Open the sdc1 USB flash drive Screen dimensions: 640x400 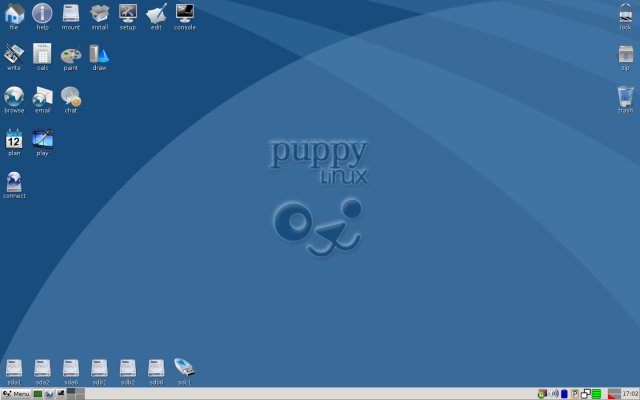(x=184, y=371)
